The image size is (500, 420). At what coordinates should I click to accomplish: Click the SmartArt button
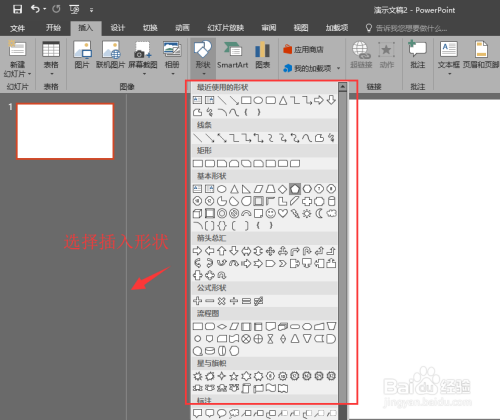(x=233, y=56)
